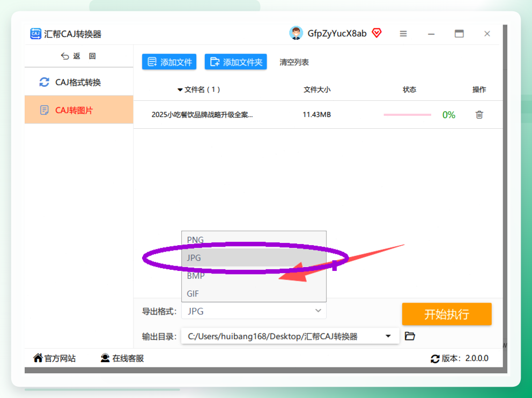Click the CAJ格式转换 sync icon
Screen dimensions: 532x398
(x=44, y=82)
